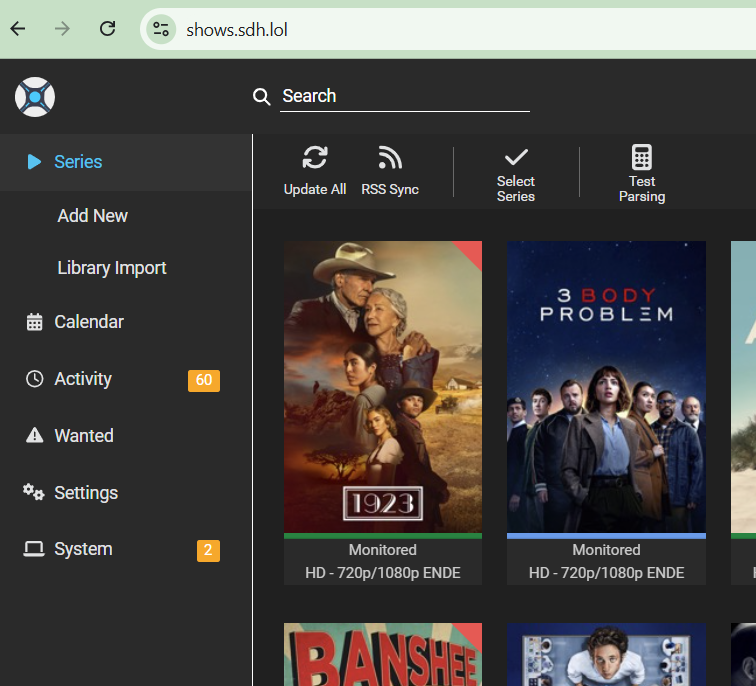Click the Sonarr logo icon
The height and width of the screenshot is (686, 756).
(35, 97)
